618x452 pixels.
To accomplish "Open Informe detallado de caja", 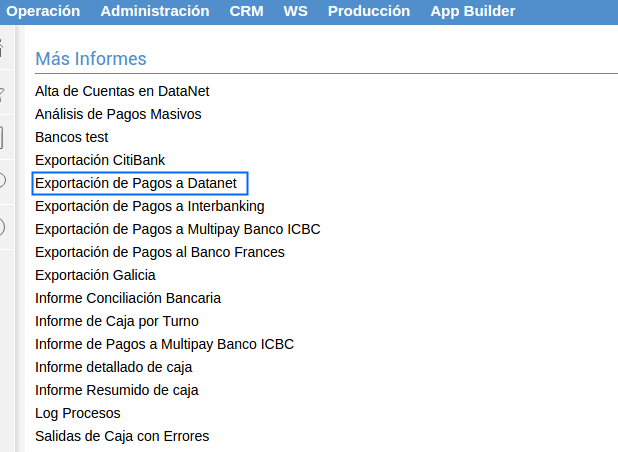I will tap(114, 367).
